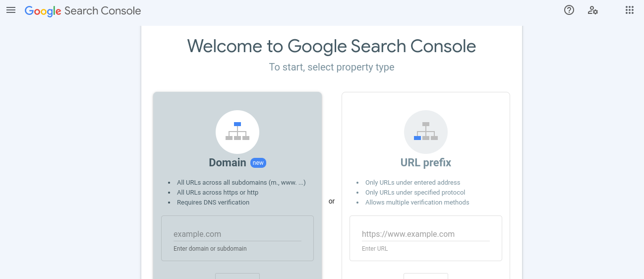Click the "Welcome to Google Search Console" title

[x=332, y=46]
